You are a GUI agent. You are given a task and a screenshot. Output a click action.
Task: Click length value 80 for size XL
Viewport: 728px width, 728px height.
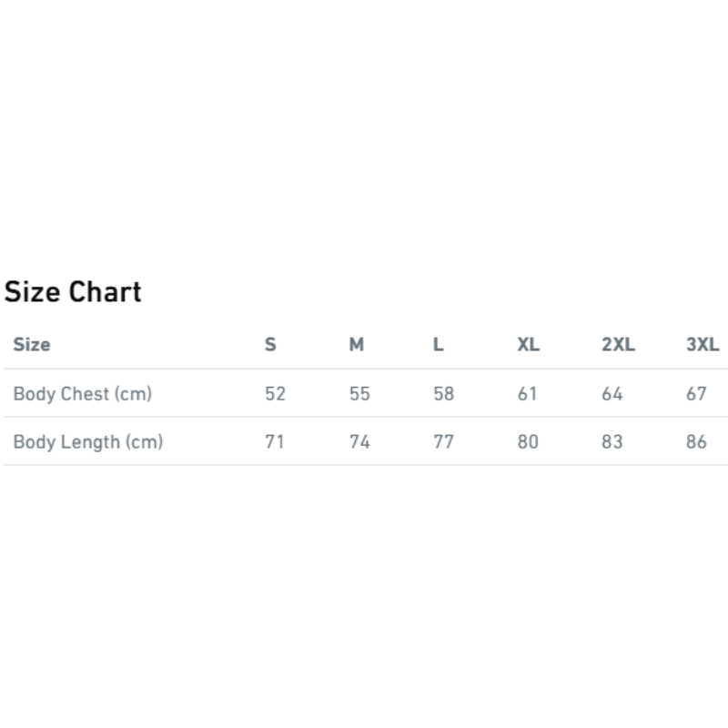tap(528, 441)
